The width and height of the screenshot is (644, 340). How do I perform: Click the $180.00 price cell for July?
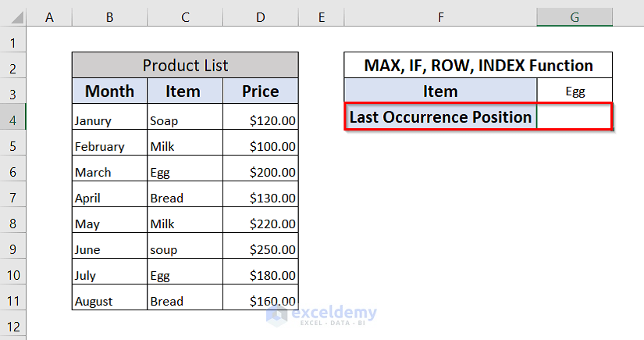click(260, 275)
